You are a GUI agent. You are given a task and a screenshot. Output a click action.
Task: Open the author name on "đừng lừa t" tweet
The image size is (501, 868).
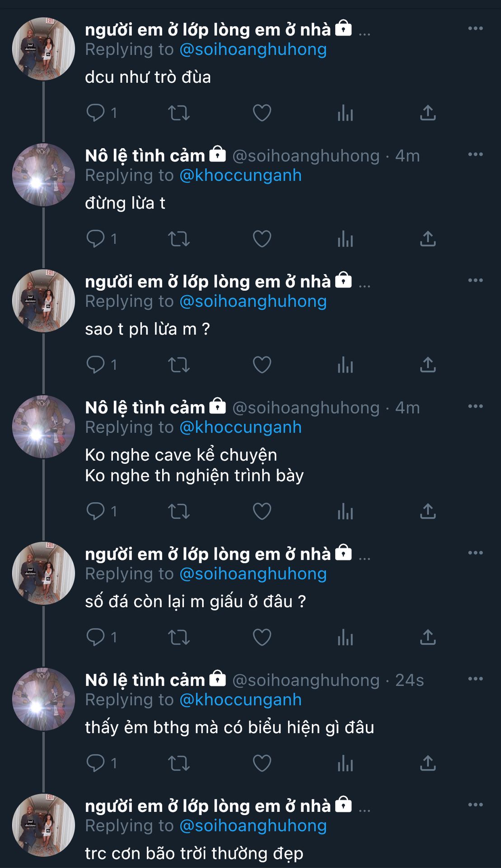[x=145, y=156]
